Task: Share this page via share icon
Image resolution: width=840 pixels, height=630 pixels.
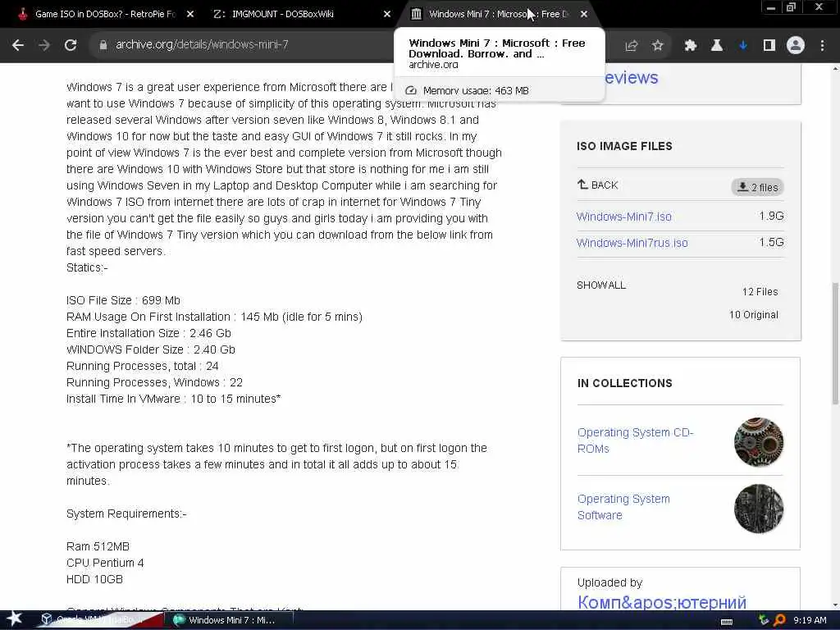Action: tap(632, 46)
